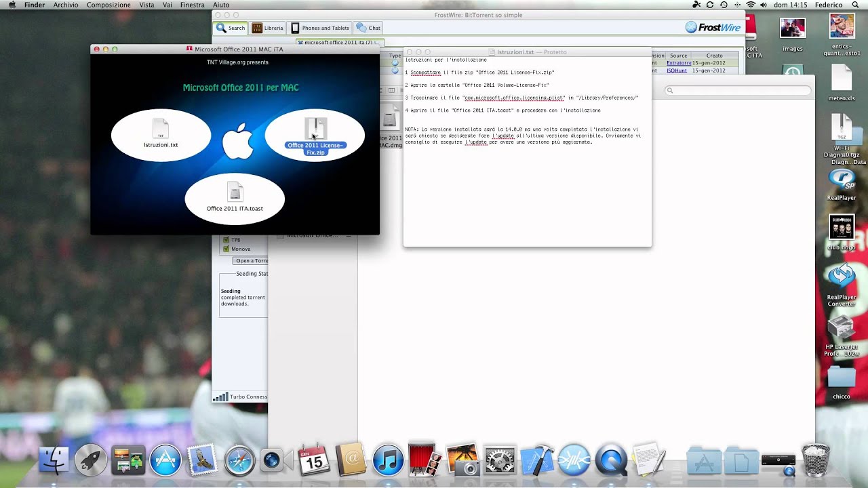Open iTunes from the Dock
868x488 pixels.
(388, 461)
